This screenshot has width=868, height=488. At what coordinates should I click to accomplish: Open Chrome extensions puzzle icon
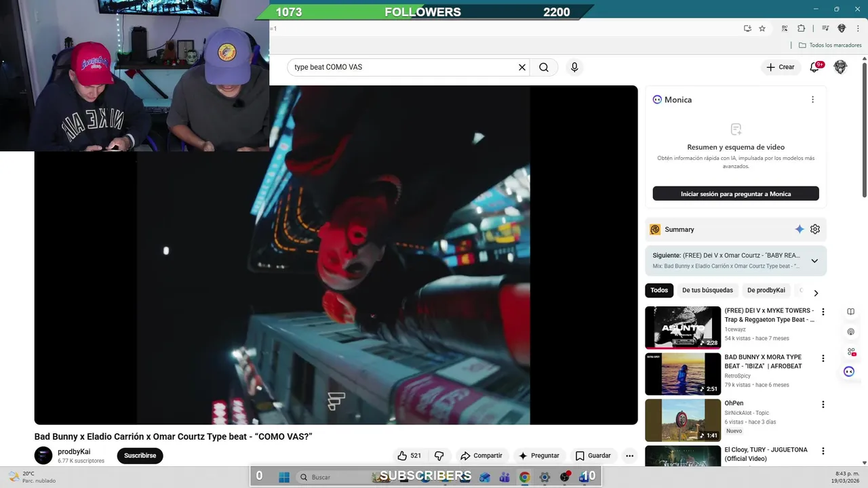[x=801, y=28]
